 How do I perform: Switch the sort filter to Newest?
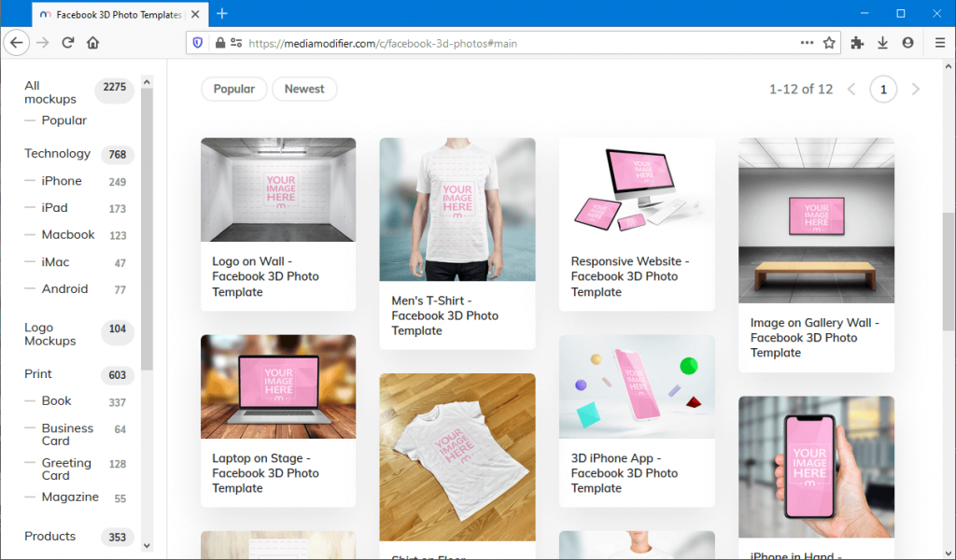pyautogui.click(x=304, y=89)
